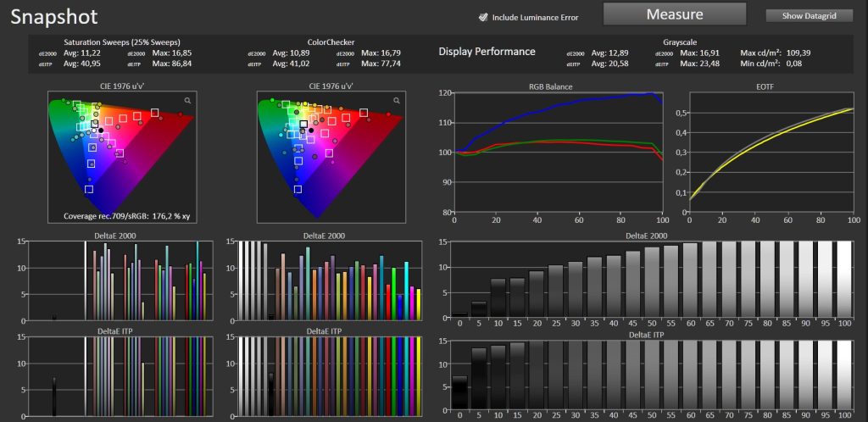The height and width of the screenshot is (422, 868).
Task: Select the grayscale DeltaE ITP bar at 15
Action: (x=518, y=376)
